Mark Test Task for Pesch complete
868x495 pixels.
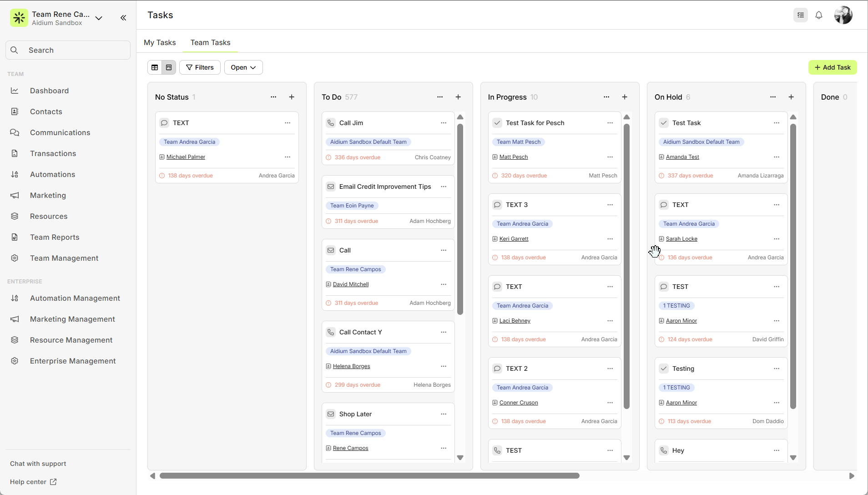coord(497,123)
